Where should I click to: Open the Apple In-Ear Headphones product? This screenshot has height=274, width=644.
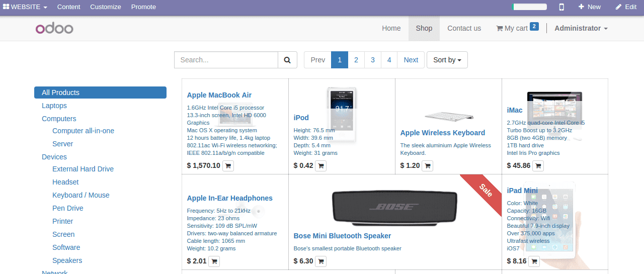pyautogui.click(x=229, y=198)
